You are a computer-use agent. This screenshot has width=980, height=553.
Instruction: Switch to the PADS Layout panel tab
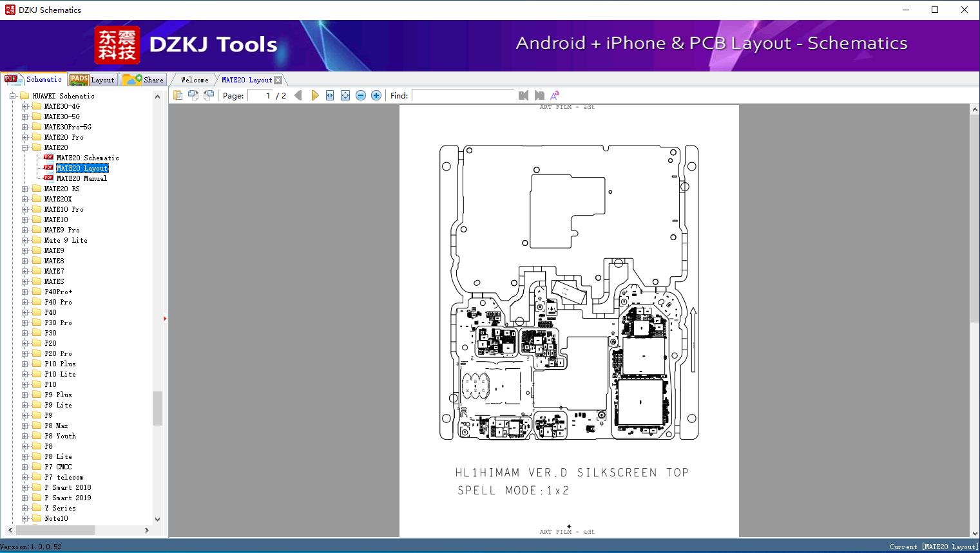[92, 80]
